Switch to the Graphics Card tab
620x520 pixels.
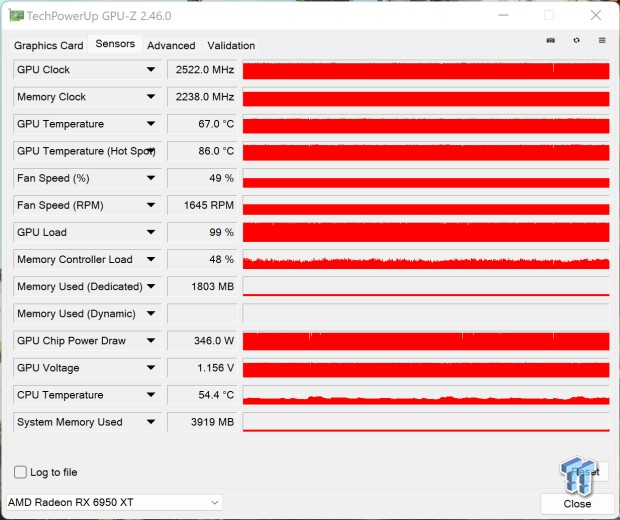click(49, 45)
